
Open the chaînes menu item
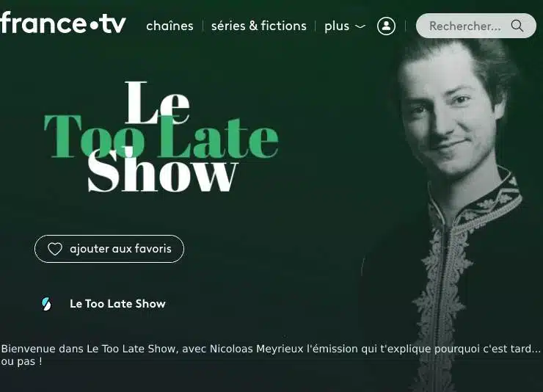point(170,26)
